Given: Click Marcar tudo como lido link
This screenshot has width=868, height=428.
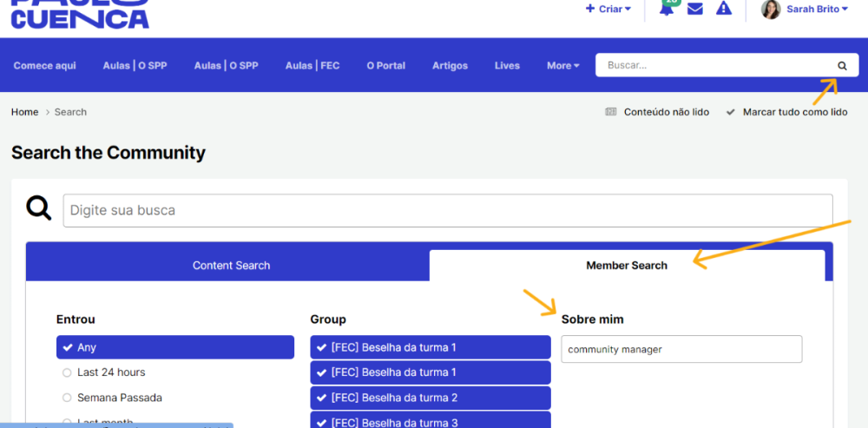Looking at the screenshot, I should [794, 112].
